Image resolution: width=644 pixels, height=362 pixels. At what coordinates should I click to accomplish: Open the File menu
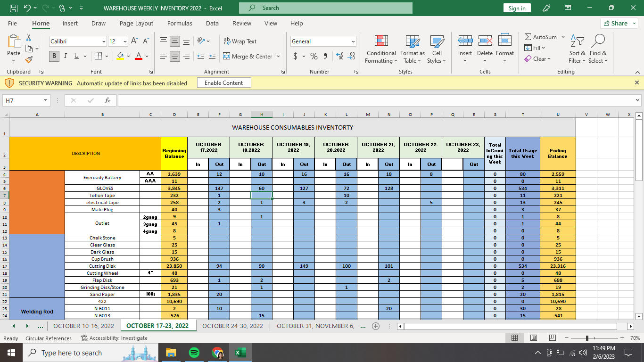pyautogui.click(x=12, y=23)
